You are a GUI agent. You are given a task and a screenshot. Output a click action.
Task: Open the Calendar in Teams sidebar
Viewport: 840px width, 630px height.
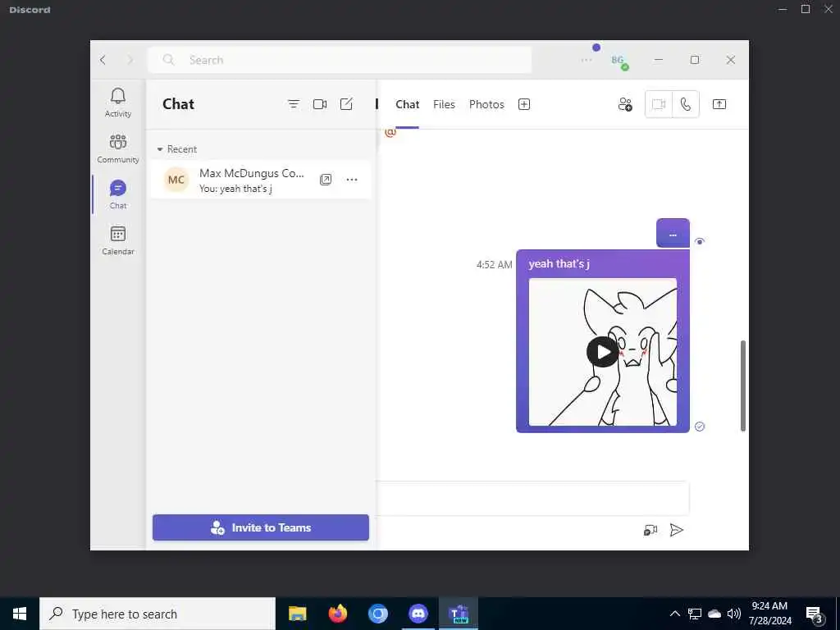(118, 240)
